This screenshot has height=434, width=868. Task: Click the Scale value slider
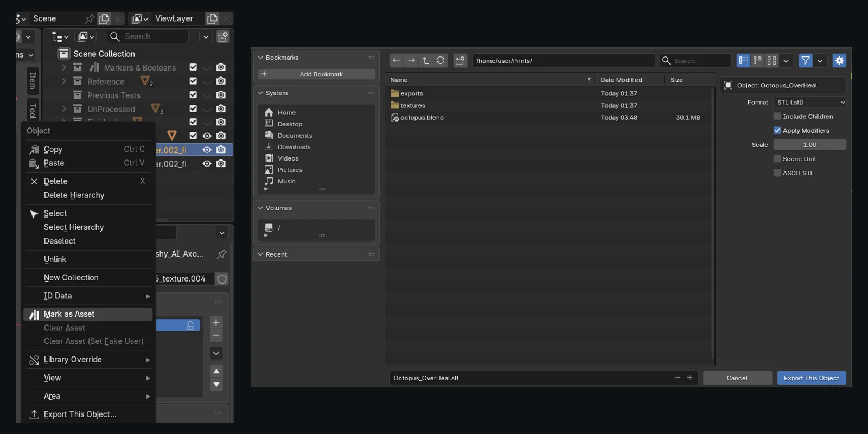(x=810, y=145)
